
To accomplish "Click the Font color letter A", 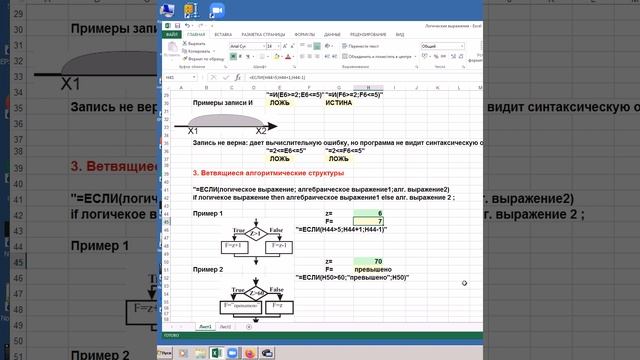I will point(288,56).
